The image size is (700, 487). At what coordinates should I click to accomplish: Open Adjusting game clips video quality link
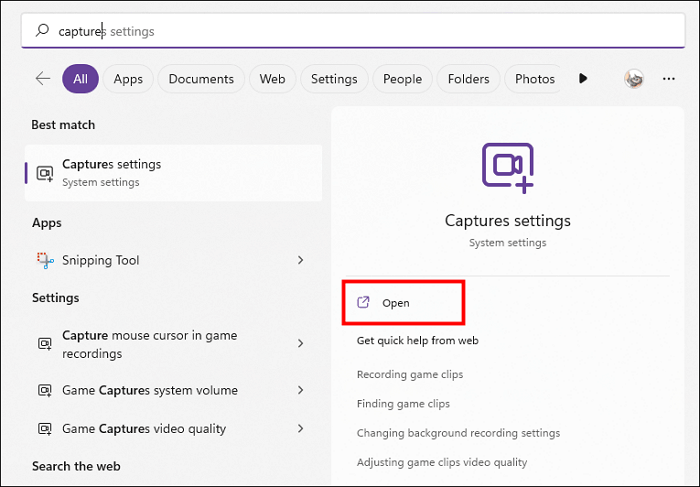click(x=442, y=462)
